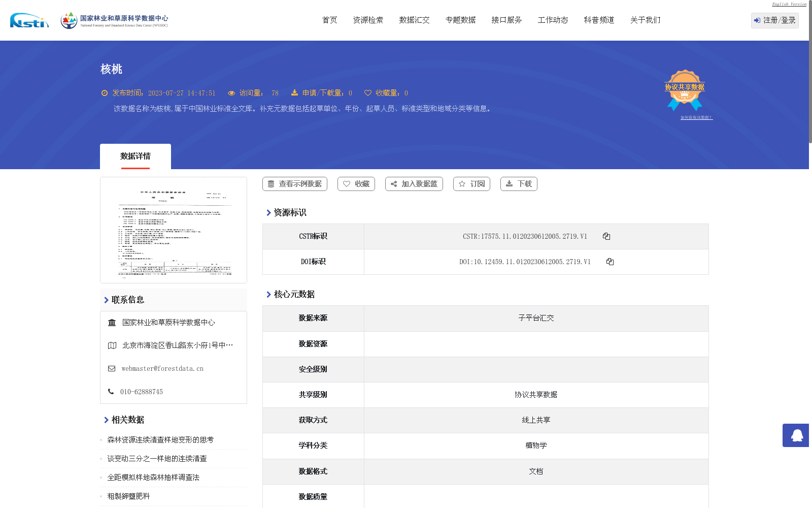Click the heart icon beside 收藏量
The height and width of the screenshot is (508, 812).
(x=368, y=93)
